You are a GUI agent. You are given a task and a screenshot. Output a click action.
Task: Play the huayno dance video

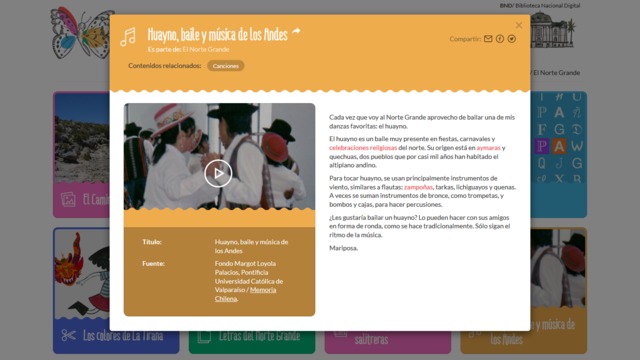[x=218, y=173]
